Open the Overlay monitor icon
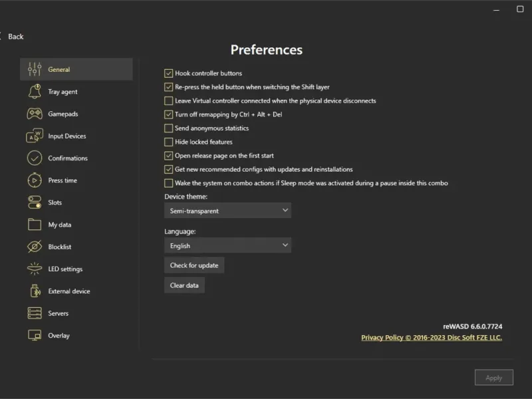 [35, 336]
